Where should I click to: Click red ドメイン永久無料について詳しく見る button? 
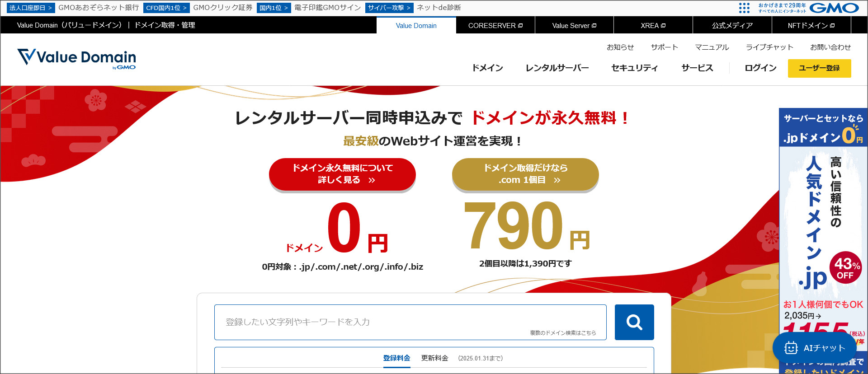[342, 174]
